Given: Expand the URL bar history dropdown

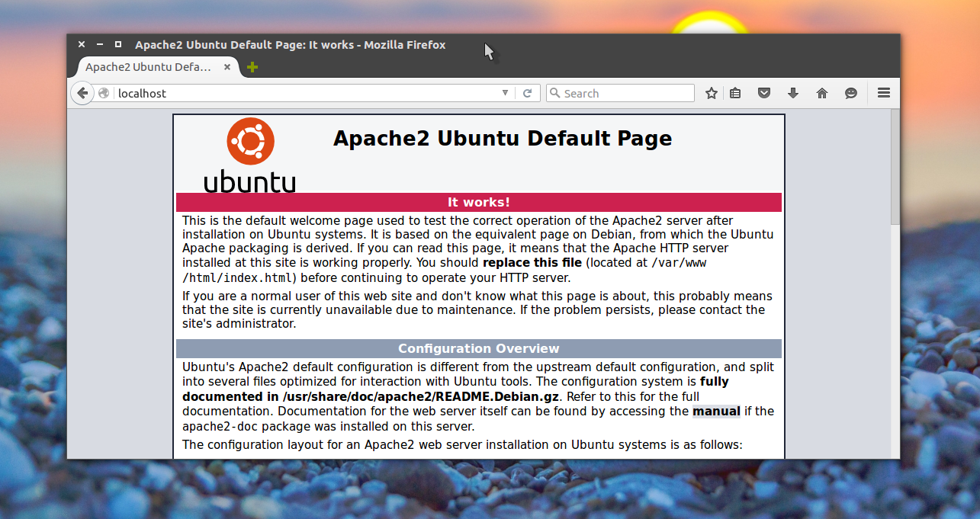Looking at the screenshot, I should pos(505,93).
